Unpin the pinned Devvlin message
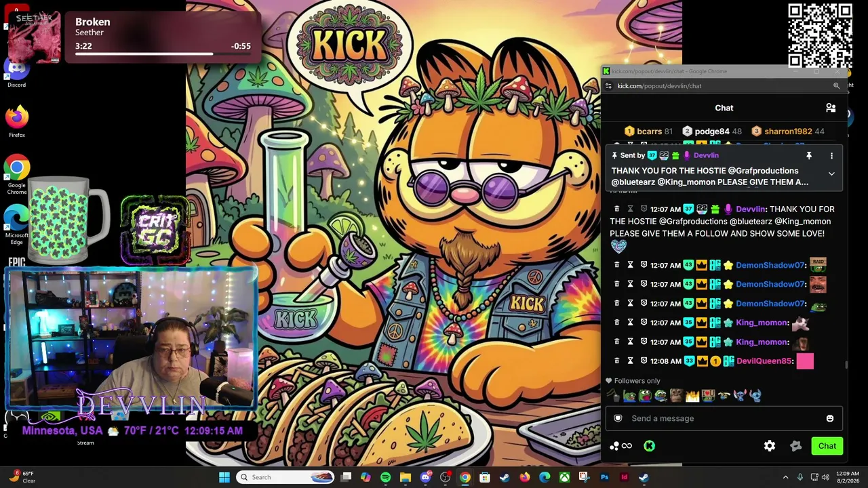 click(x=809, y=156)
